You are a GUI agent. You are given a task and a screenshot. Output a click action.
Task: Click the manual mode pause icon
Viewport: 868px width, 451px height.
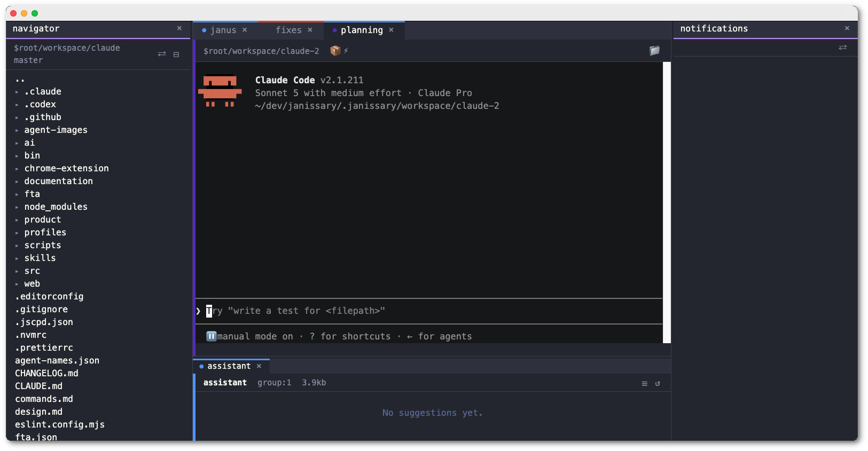coord(211,336)
